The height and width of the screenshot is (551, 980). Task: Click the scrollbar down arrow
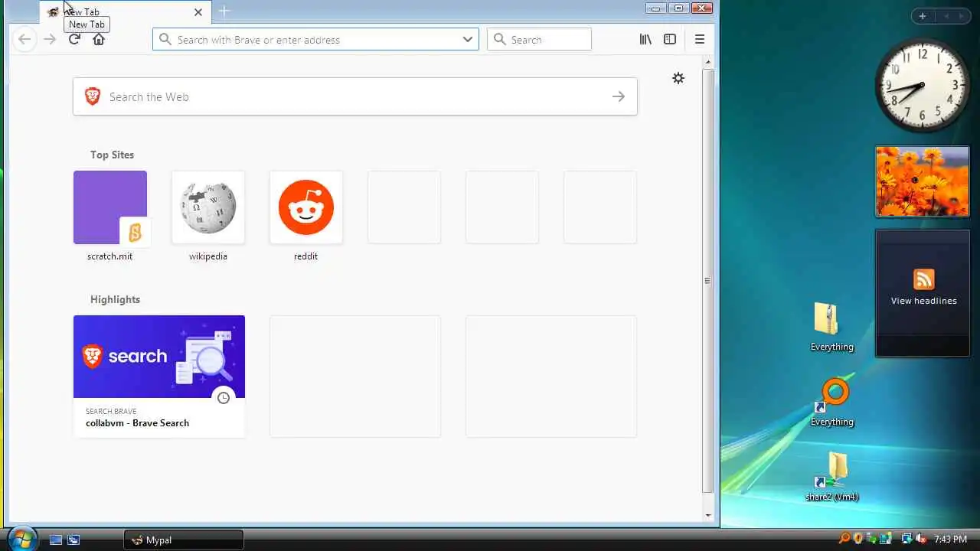tap(708, 515)
